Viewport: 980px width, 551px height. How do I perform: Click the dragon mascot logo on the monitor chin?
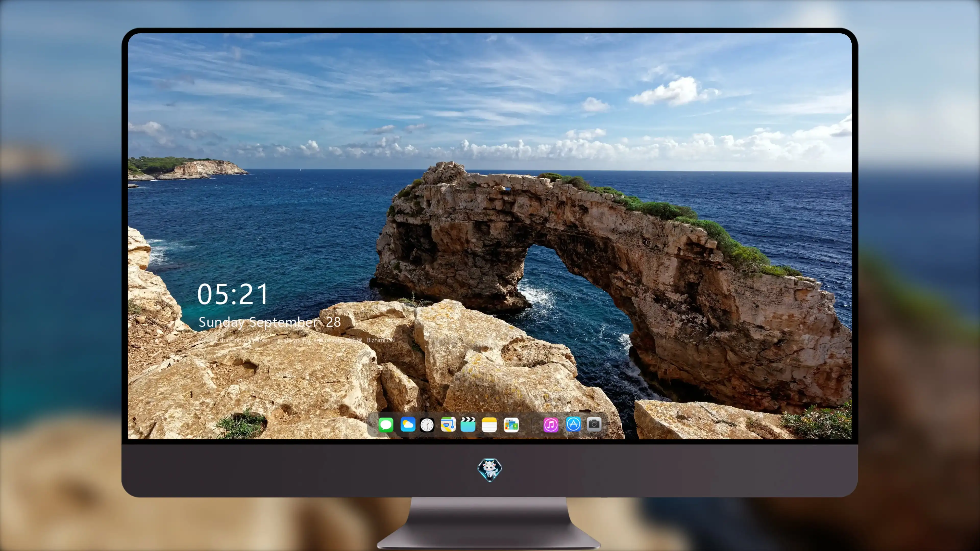tap(490, 470)
